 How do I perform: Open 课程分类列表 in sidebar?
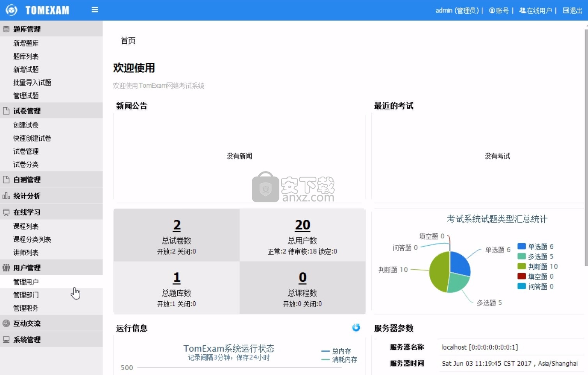[32, 239]
